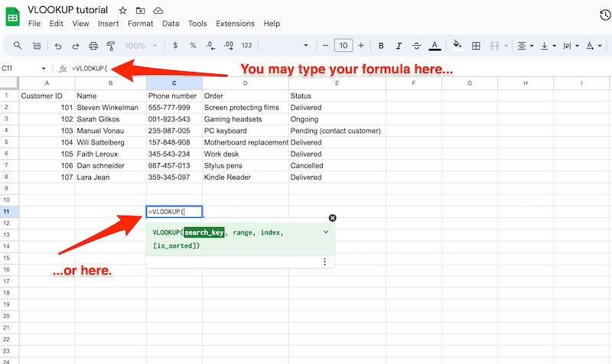Select phone number 987-457-013

(174, 166)
